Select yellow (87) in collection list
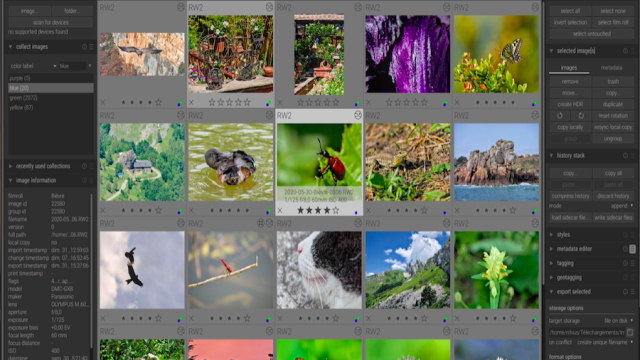 pos(51,107)
